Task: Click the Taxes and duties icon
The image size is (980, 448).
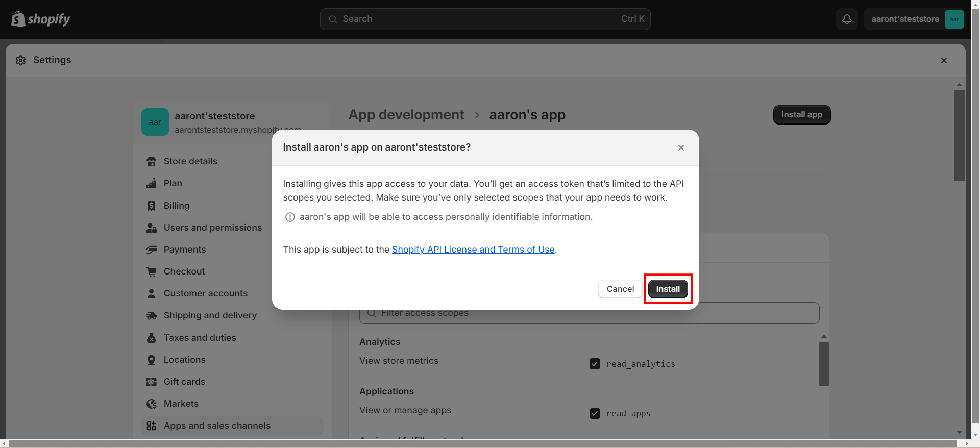Action: 152,338
